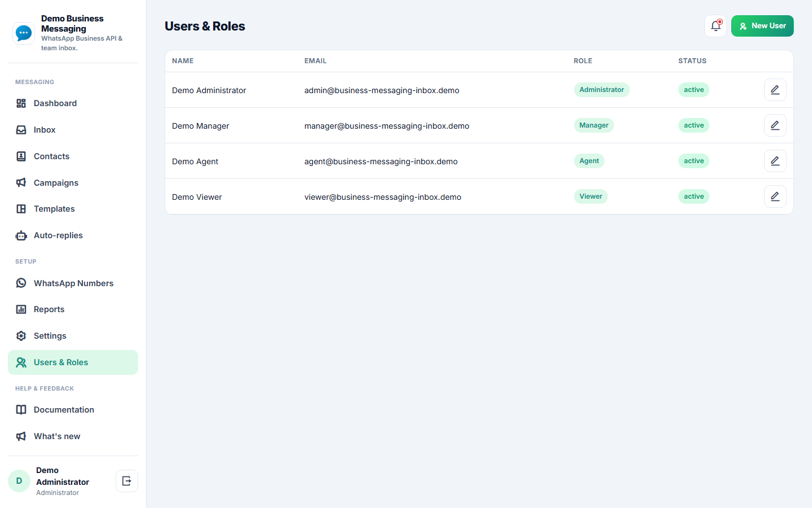
Task: Click the Documentation book icon
Action: click(x=21, y=410)
